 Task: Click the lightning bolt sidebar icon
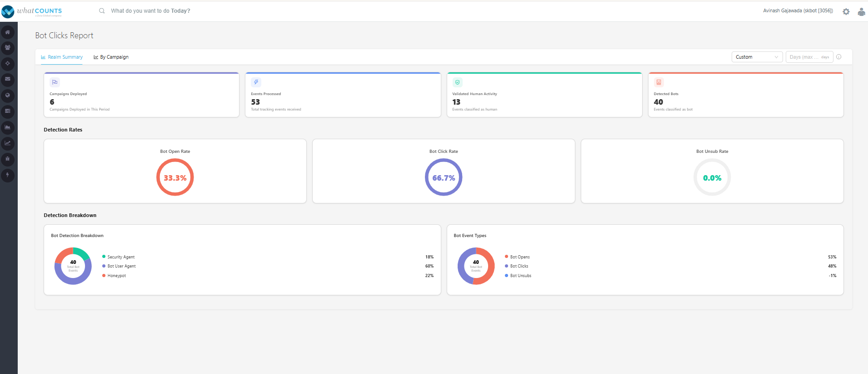click(8, 175)
